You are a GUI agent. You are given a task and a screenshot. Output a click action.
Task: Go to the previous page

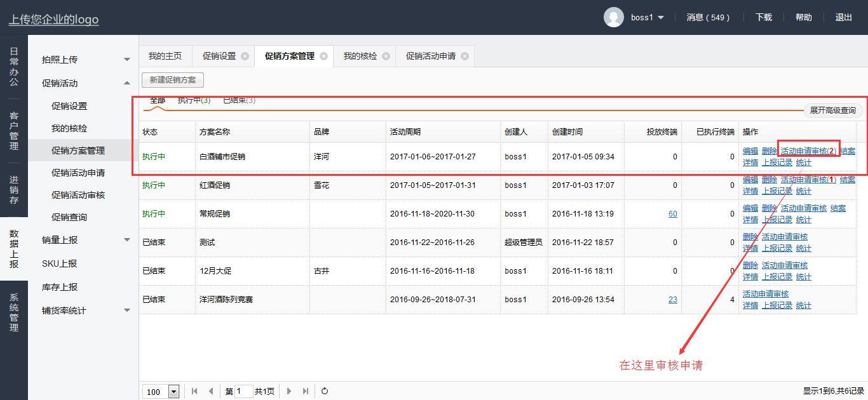(211, 391)
